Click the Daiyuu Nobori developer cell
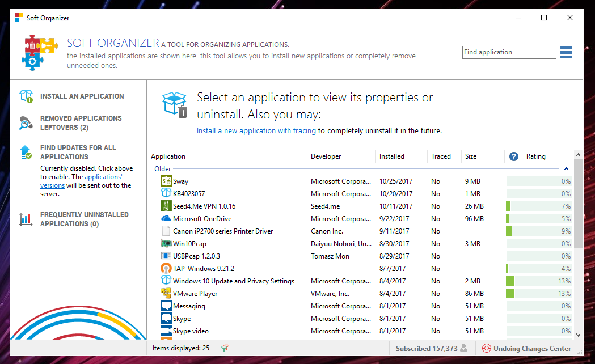Screen dimensions: 595x364 (341, 244)
